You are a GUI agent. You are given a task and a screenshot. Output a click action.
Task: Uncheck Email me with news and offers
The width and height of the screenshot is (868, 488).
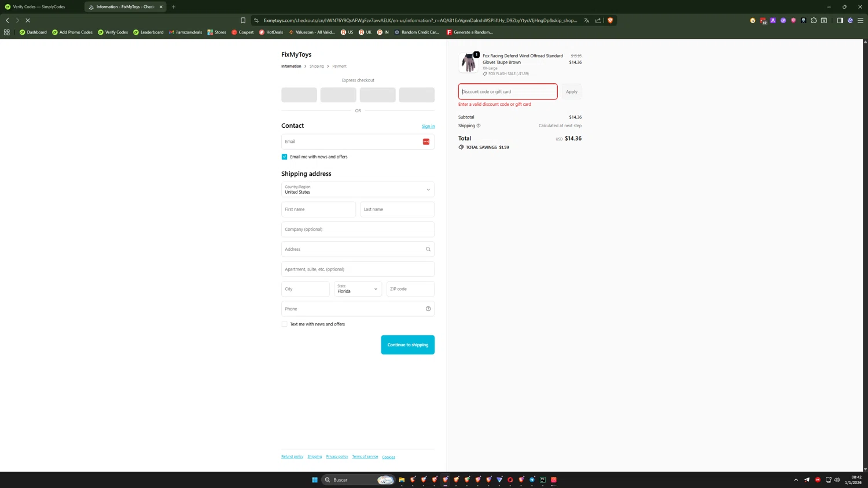(284, 157)
